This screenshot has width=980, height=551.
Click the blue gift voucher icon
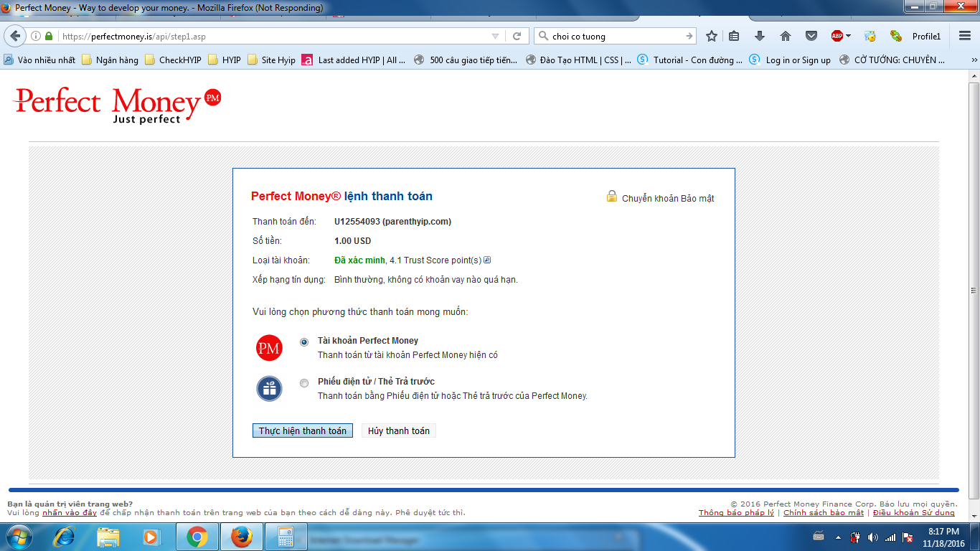pyautogui.click(x=270, y=389)
